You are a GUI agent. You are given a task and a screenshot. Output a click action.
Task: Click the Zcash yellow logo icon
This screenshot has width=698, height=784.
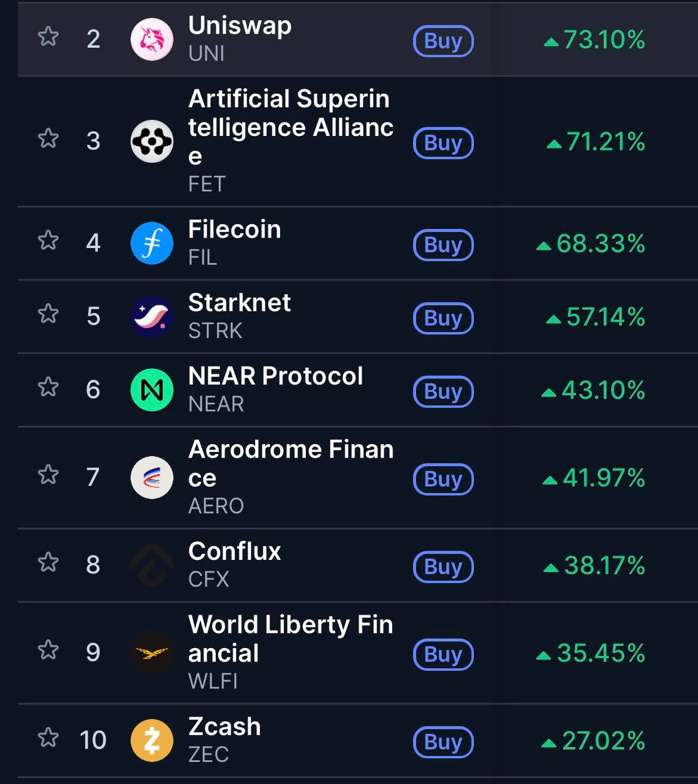(152, 741)
